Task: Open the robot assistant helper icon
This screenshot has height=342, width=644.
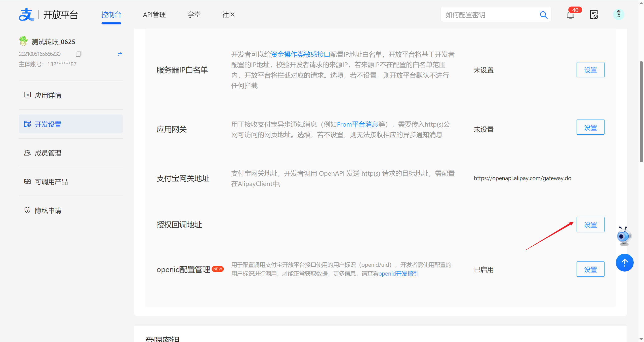Action: (x=624, y=236)
